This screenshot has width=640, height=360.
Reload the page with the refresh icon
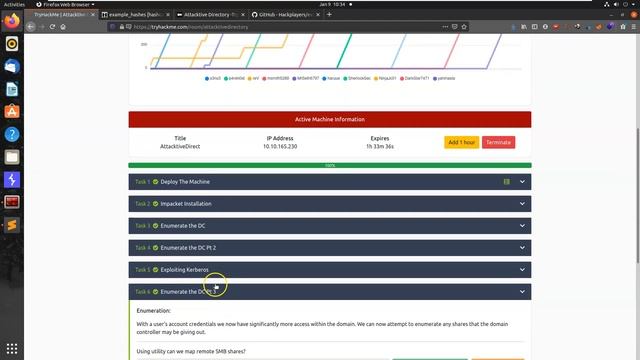[x=52, y=27]
